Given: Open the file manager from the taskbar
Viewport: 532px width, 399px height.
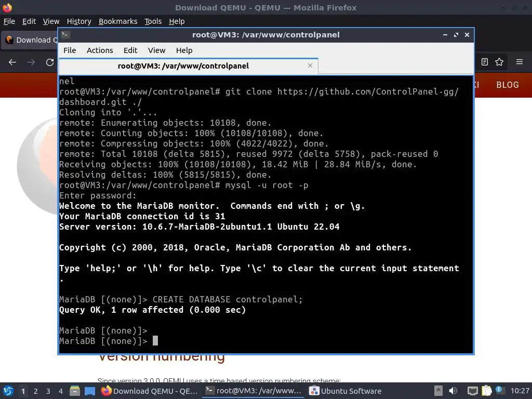Looking at the screenshot, I should tap(75, 391).
